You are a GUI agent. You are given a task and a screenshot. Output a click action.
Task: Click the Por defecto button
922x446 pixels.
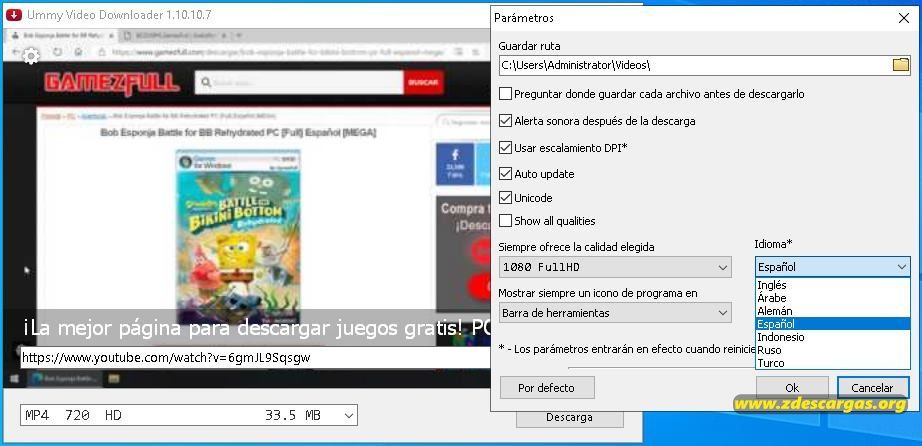(547, 388)
